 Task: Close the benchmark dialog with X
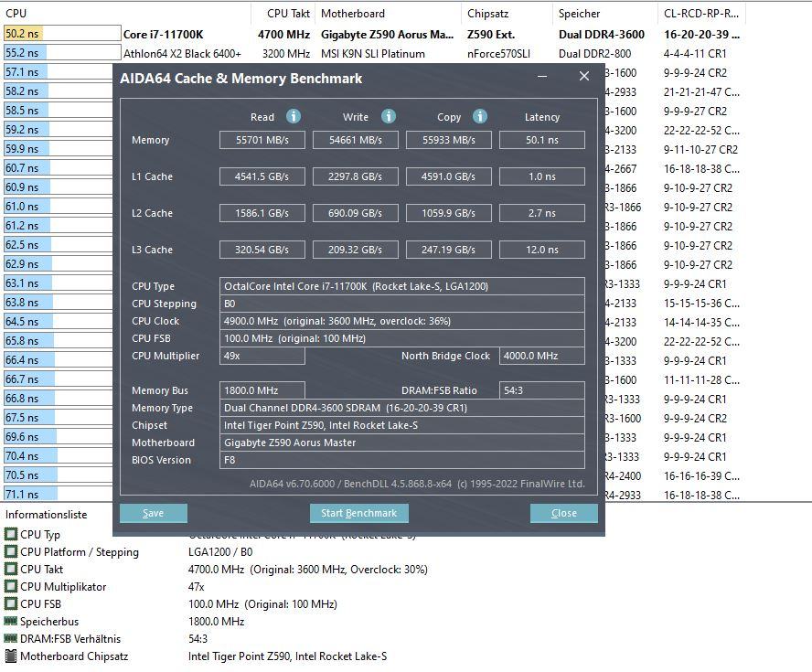[584, 76]
